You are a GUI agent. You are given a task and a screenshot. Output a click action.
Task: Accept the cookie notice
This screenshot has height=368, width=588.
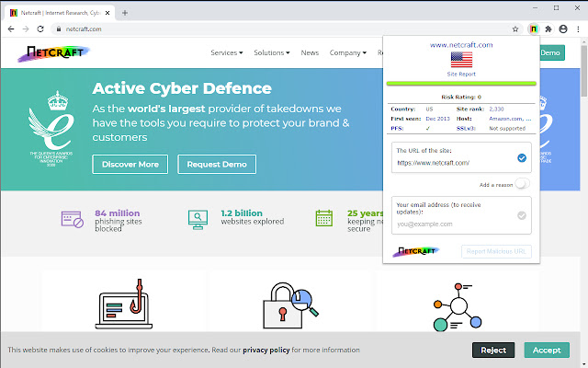[547, 350]
